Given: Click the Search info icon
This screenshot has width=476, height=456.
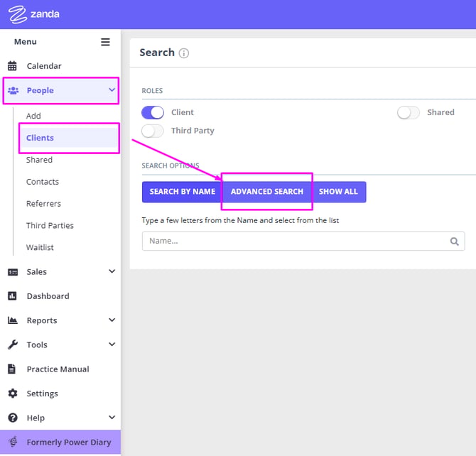Looking at the screenshot, I should 184,53.
